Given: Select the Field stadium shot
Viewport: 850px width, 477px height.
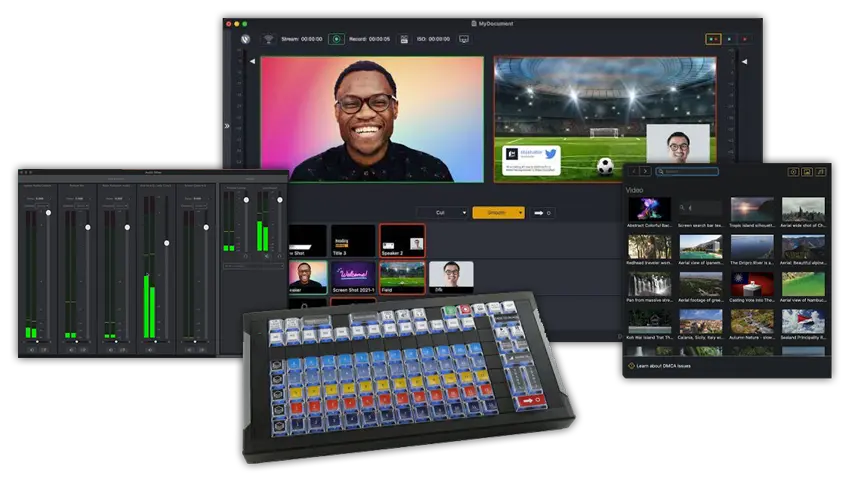Looking at the screenshot, I should coord(402,278).
